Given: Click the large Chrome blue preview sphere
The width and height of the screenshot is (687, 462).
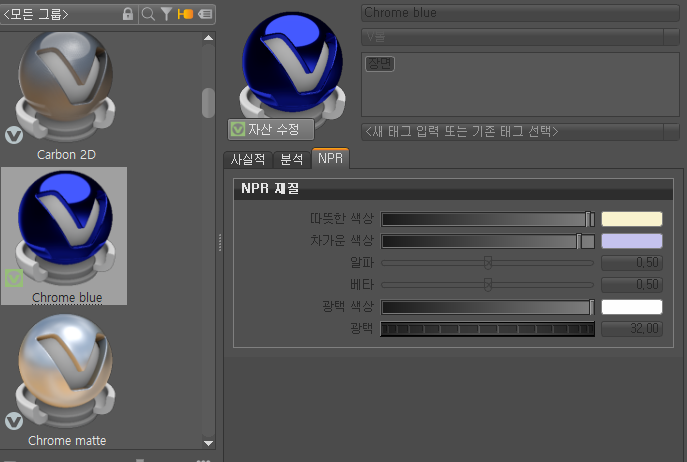Looking at the screenshot, I should tap(292, 64).
